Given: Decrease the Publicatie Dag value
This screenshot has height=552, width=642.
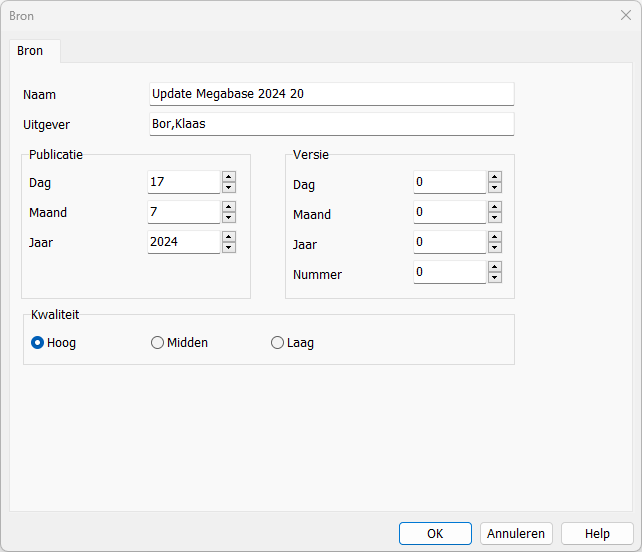Looking at the screenshot, I should click(229, 188).
